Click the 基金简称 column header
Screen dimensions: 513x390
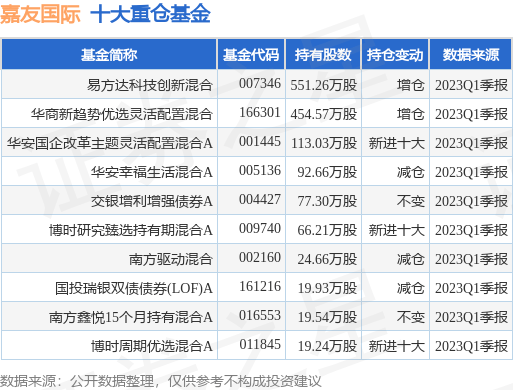[109, 55]
